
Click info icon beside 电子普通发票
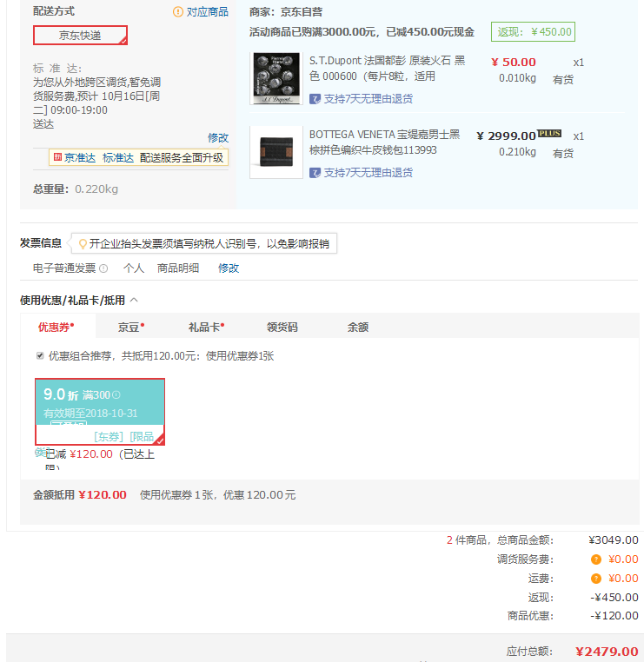[x=103, y=268]
